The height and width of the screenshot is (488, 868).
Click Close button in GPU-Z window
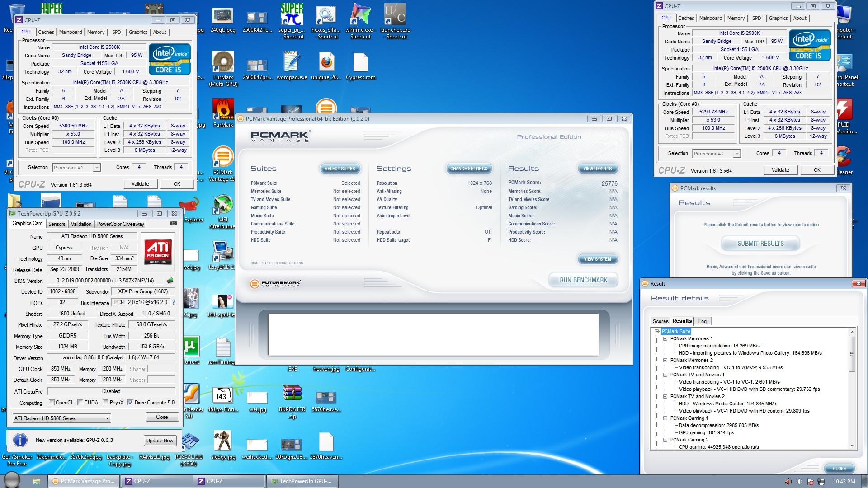162,417
